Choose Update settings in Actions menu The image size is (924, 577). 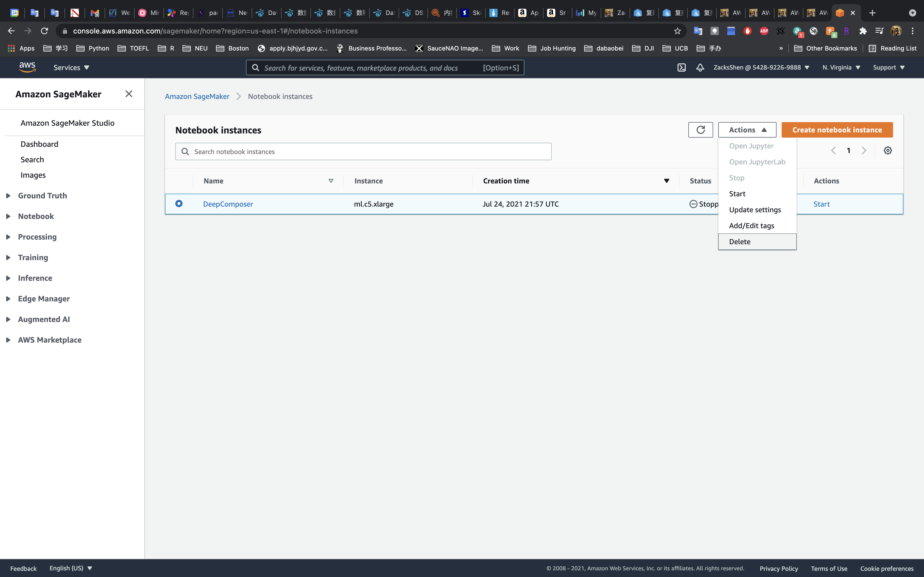[x=755, y=209]
